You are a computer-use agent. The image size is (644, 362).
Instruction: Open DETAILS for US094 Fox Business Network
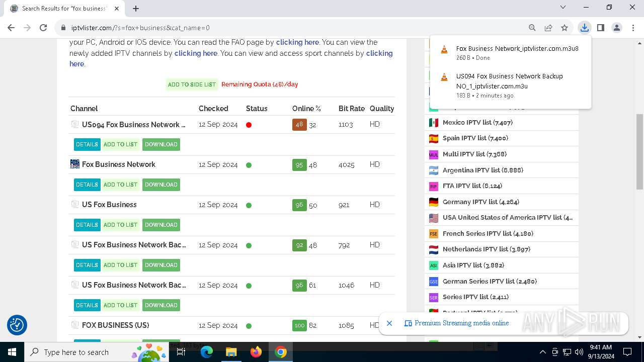(x=87, y=144)
